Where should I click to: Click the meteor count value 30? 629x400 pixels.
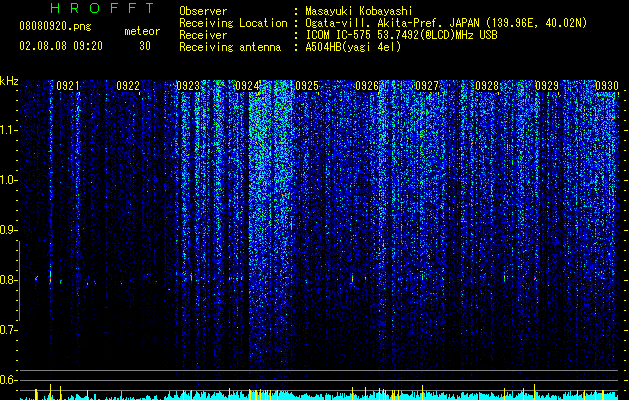point(145,46)
